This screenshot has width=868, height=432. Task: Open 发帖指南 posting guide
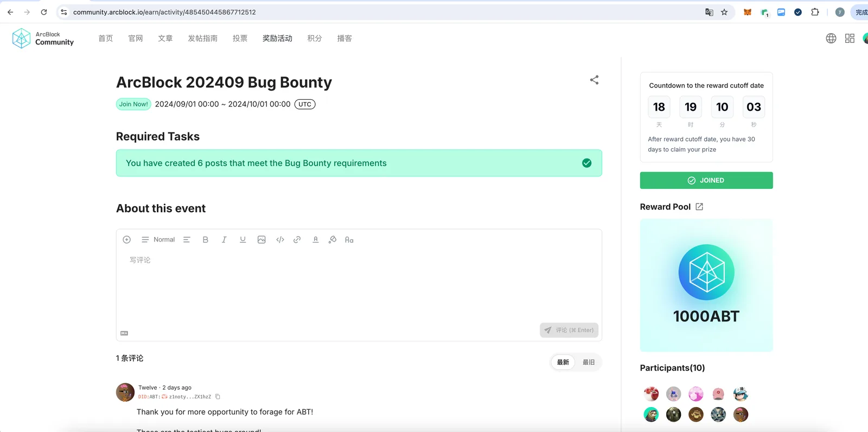tap(203, 39)
